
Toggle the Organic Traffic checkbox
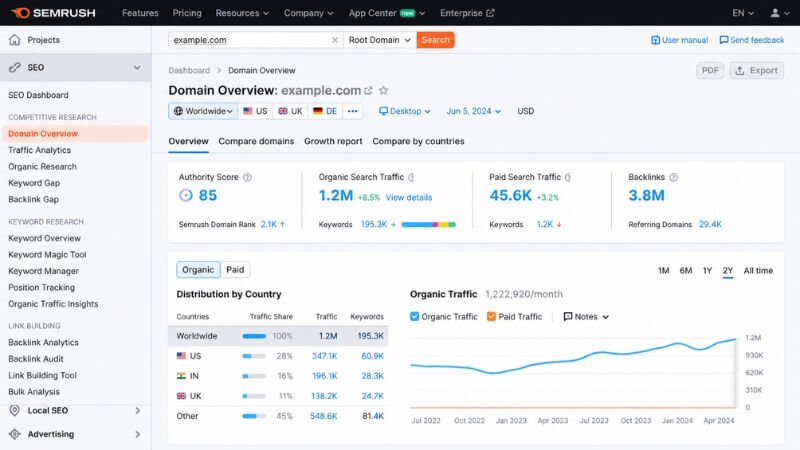pyautogui.click(x=414, y=316)
